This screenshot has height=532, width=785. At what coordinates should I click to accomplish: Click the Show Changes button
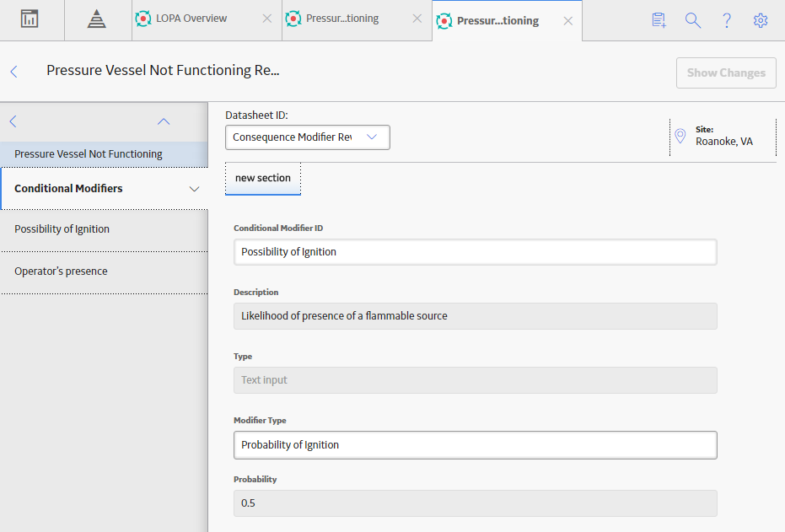[726, 73]
